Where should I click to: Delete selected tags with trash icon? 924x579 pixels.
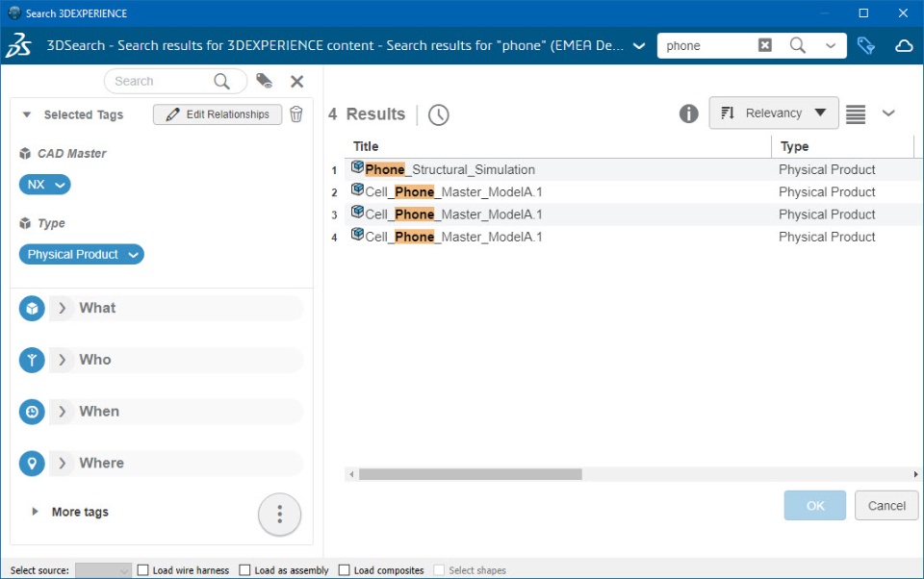[295, 114]
